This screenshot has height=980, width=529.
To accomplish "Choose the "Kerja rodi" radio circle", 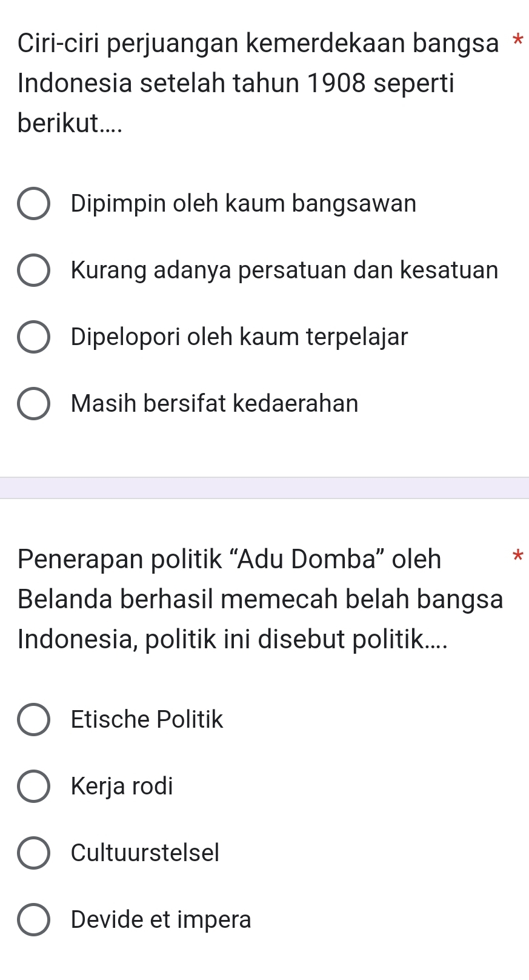I will pos(33,787).
